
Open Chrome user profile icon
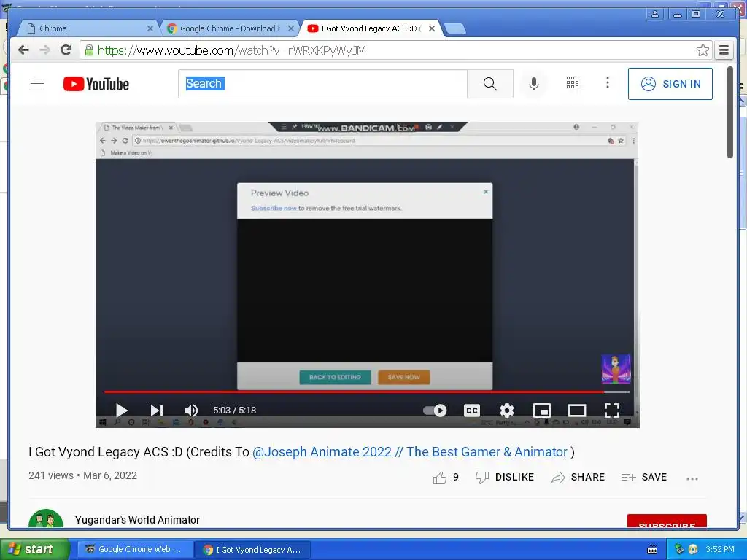[655, 14]
